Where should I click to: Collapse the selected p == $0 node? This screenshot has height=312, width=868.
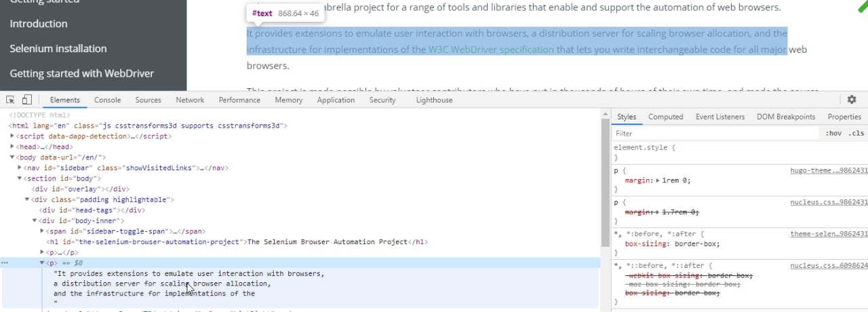click(42, 262)
